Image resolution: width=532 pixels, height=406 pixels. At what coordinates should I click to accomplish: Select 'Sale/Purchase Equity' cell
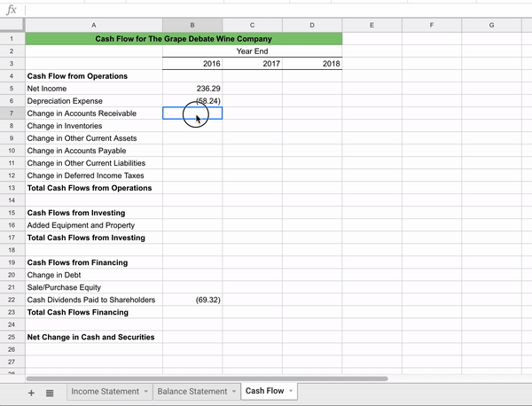click(94, 287)
